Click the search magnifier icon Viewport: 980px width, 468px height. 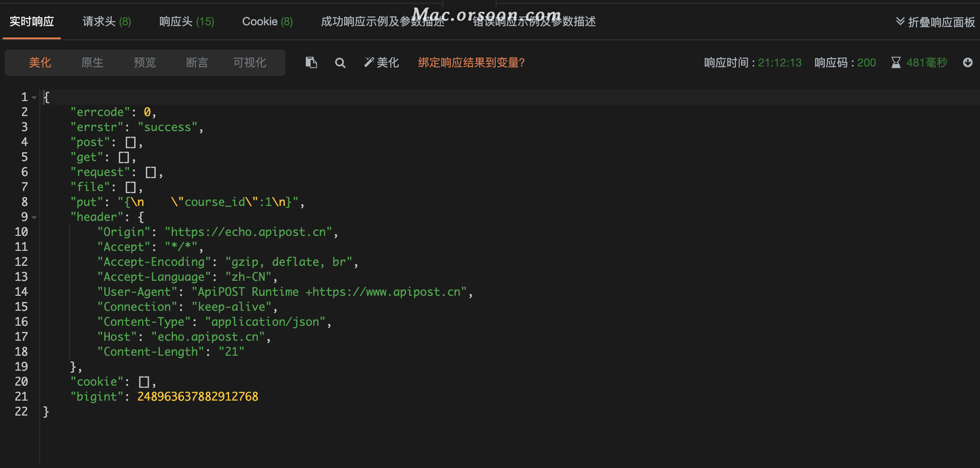point(340,63)
